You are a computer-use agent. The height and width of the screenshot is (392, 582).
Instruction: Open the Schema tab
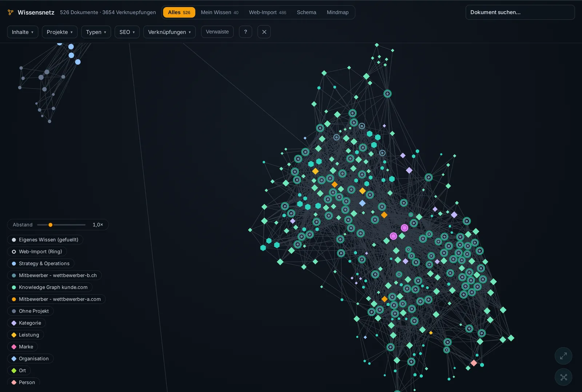306,12
